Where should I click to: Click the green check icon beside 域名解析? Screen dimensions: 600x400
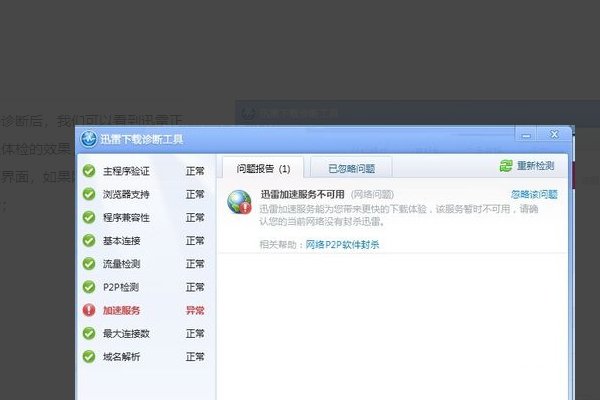[89, 357]
